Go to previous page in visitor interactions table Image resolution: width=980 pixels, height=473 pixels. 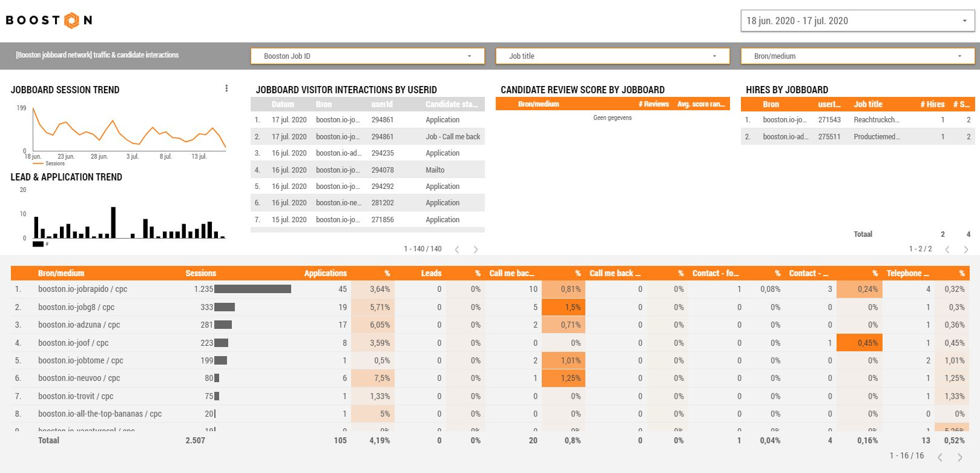click(457, 250)
